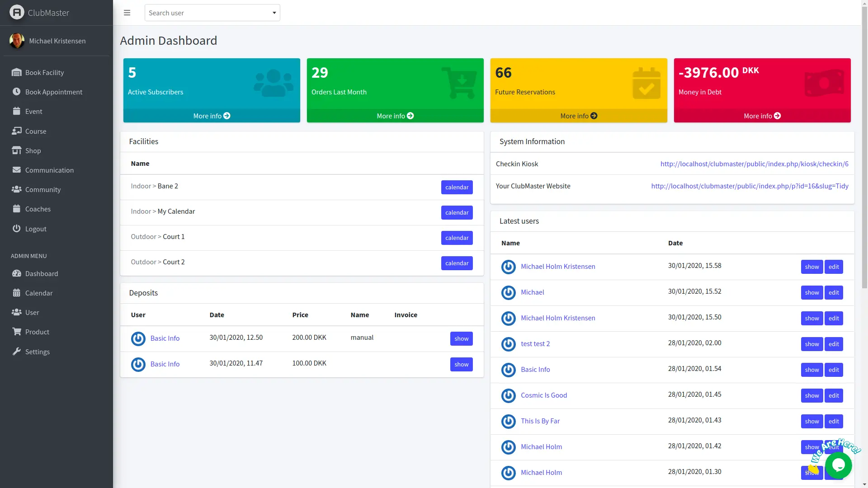
Task: Click the hamburger sidebar toggle icon
Action: 127,13
